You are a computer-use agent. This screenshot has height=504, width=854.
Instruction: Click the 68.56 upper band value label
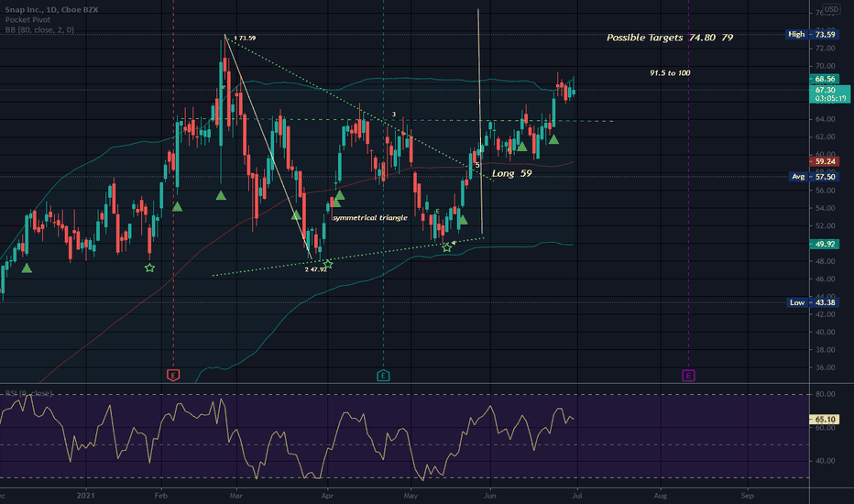pos(825,79)
